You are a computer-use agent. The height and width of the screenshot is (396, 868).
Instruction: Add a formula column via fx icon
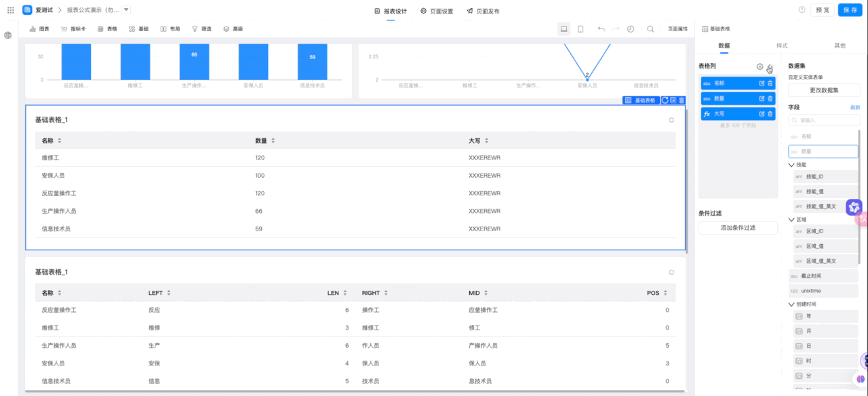click(x=770, y=66)
